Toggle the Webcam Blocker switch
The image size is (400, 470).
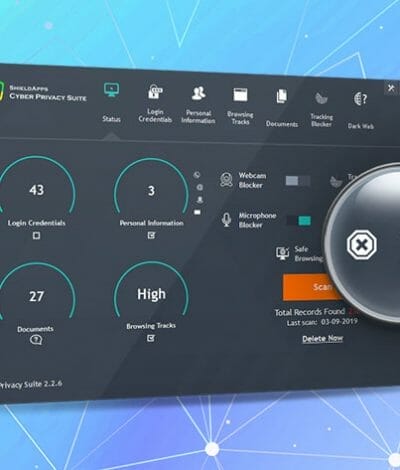click(x=298, y=181)
